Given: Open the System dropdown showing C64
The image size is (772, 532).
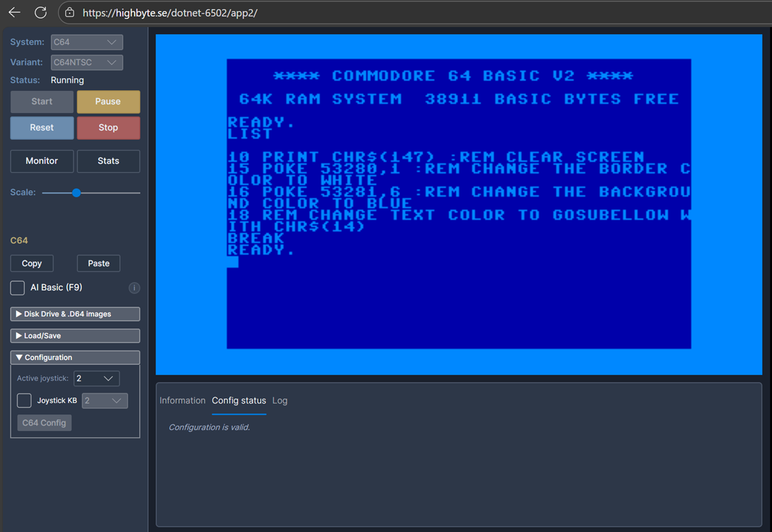Looking at the screenshot, I should point(86,43).
